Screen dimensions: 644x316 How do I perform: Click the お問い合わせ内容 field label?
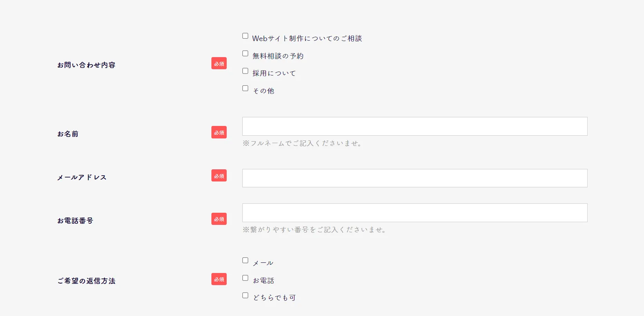click(x=87, y=65)
